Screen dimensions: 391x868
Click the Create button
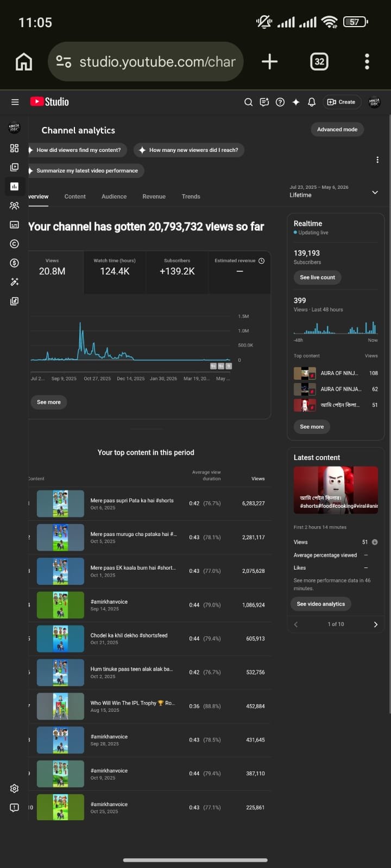pyautogui.click(x=342, y=102)
